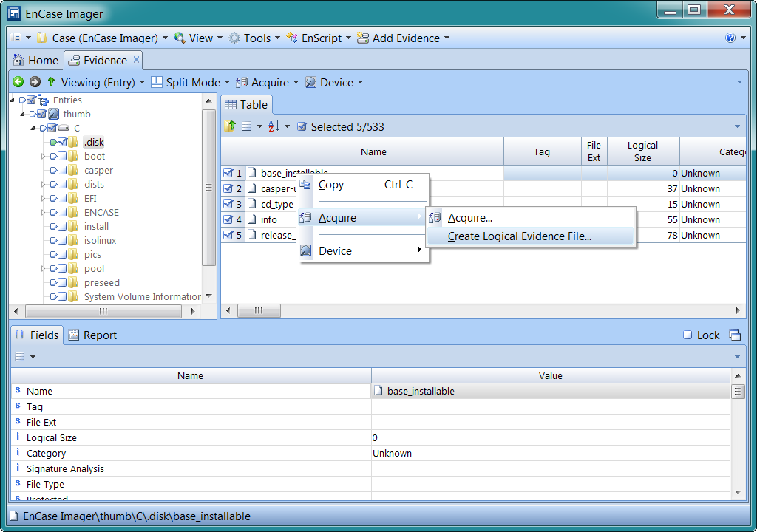This screenshot has height=532, width=757.
Task: Sort by Logical Size column header
Action: pyautogui.click(x=642, y=151)
